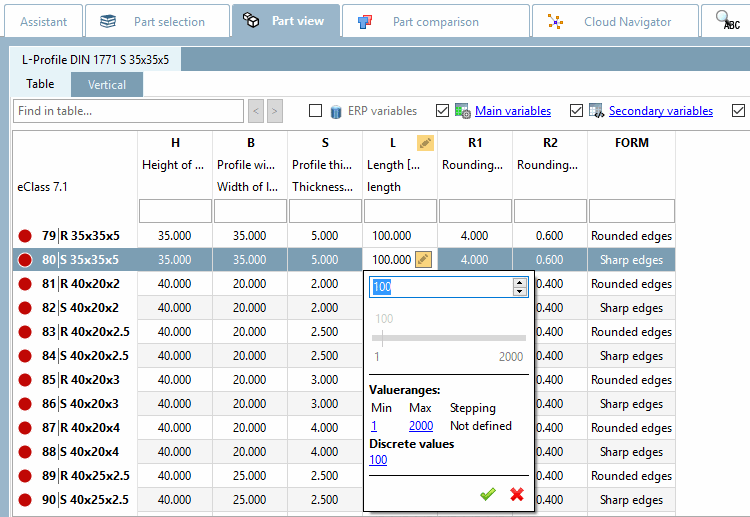
Task: Click the Find in table search field
Action: coord(128,111)
